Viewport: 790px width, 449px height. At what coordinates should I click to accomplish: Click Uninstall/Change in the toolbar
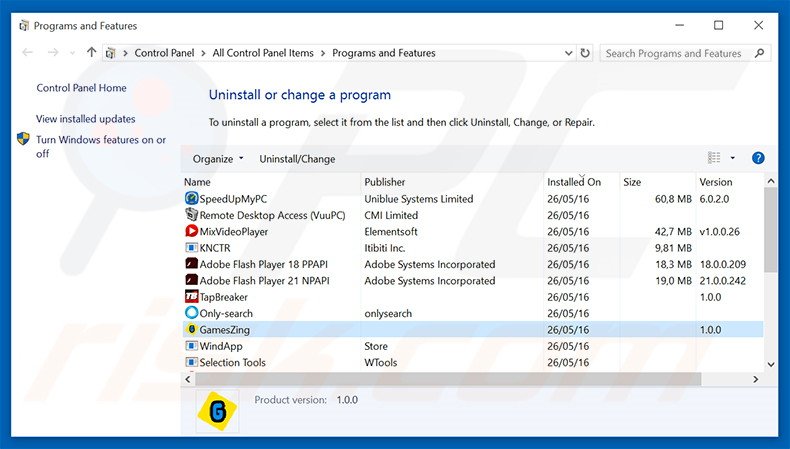[297, 159]
